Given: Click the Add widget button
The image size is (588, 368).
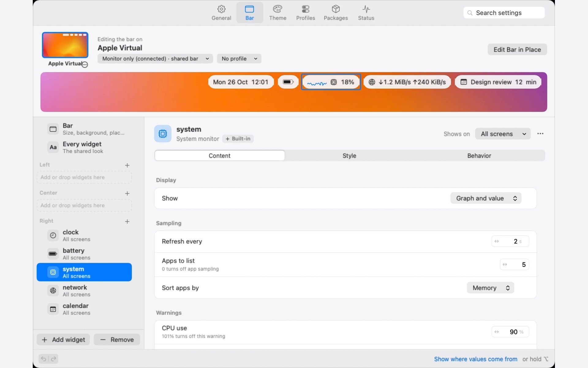Looking at the screenshot, I should [63, 339].
